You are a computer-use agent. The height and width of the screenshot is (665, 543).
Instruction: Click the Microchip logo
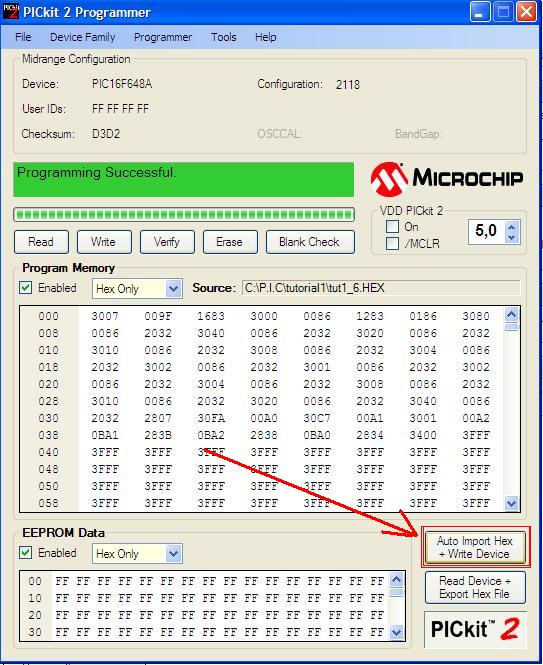(446, 179)
